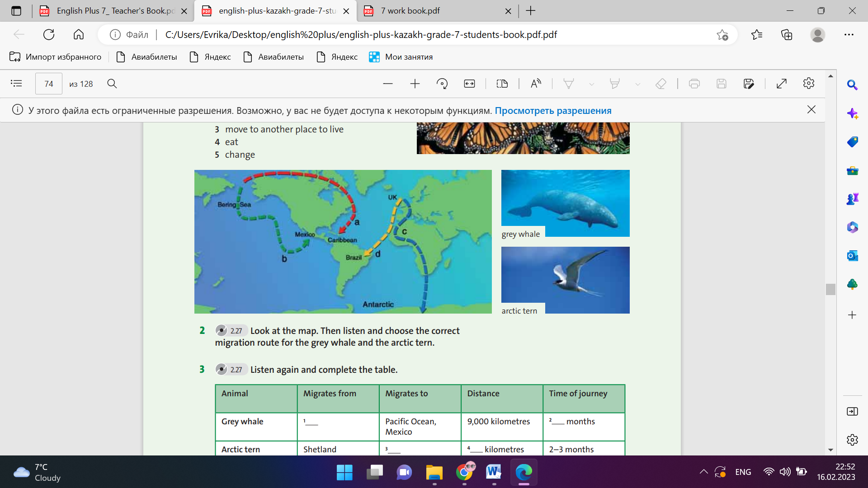Viewport: 868px width, 488px height.
Task: Toggle page view layout
Action: pyautogui.click(x=502, y=84)
